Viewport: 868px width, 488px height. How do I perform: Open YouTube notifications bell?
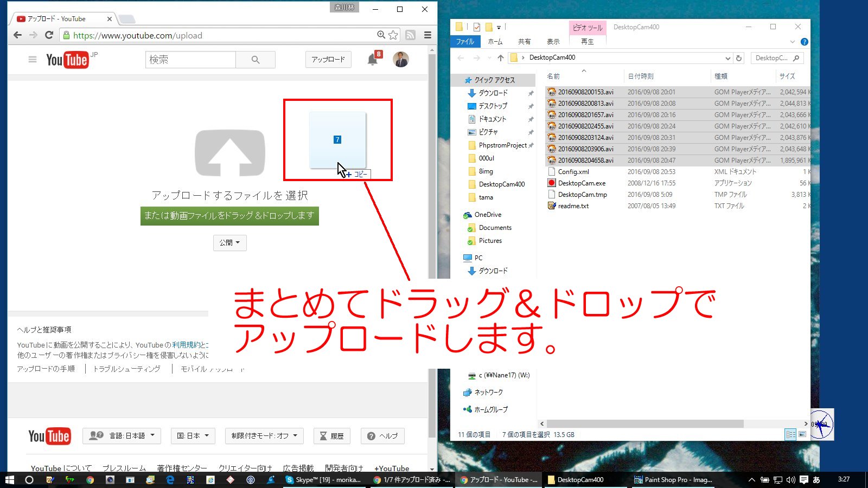click(373, 60)
